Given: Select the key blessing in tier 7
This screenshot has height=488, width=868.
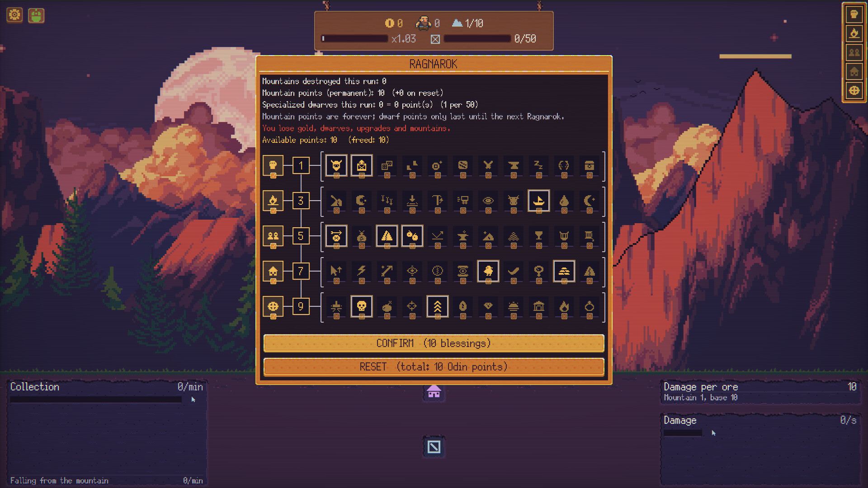Looking at the screenshot, I should pos(539,271).
